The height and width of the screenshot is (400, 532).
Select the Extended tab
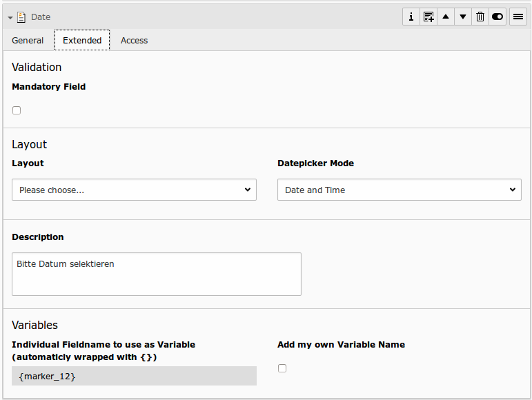pyautogui.click(x=82, y=41)
